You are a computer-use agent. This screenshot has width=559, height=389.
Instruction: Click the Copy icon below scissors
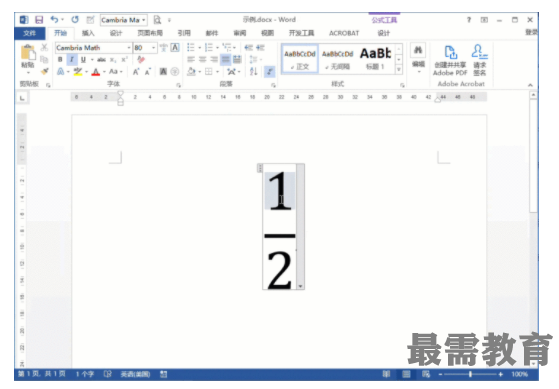pyautogui.click(x=44, y=59)
